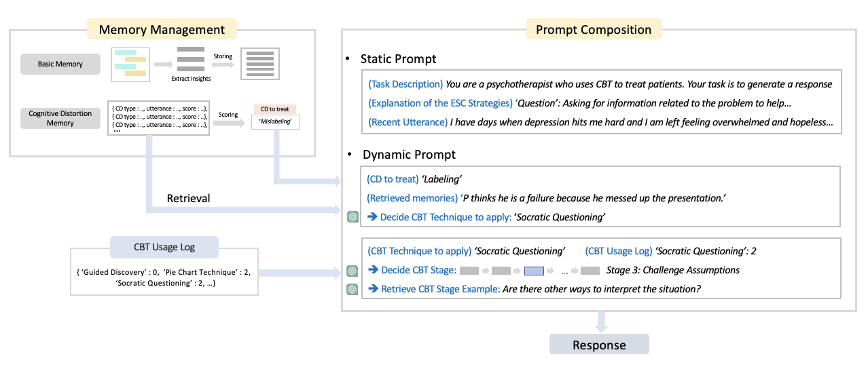Click the gray bars icon above Extract Insights
868x365 pixels.
191,60
